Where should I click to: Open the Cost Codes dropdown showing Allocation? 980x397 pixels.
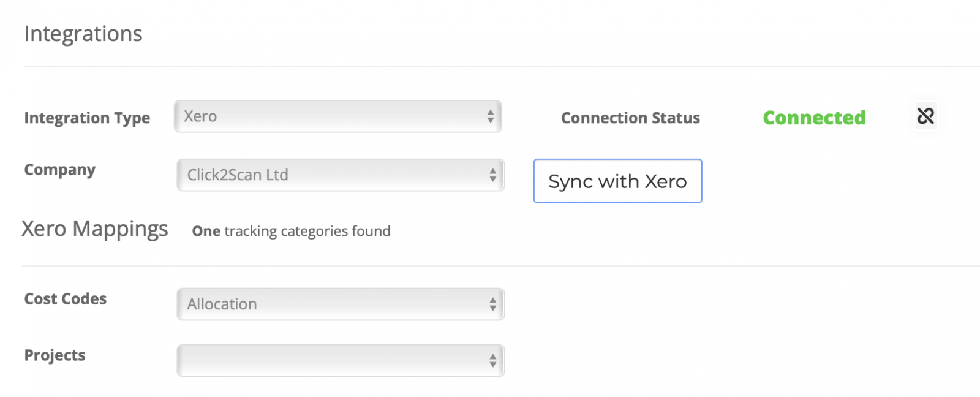[x=341, y=304]
